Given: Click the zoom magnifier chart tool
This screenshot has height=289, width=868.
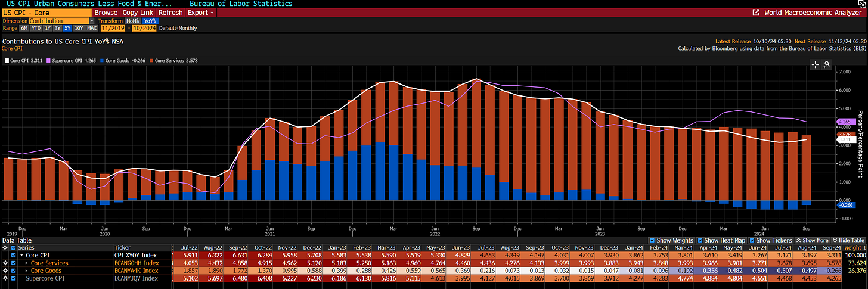Looking at the screenshot, I should pos(826,64).
